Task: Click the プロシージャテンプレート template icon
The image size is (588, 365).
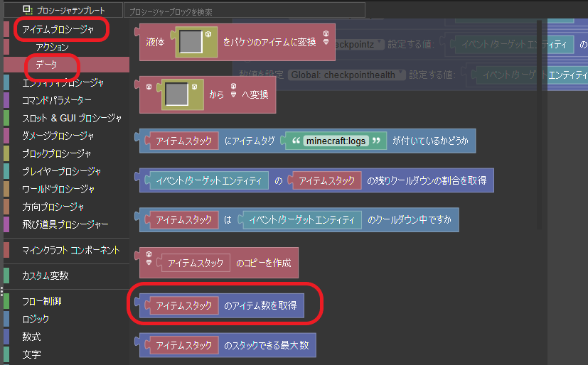Action: click(27, 10)
